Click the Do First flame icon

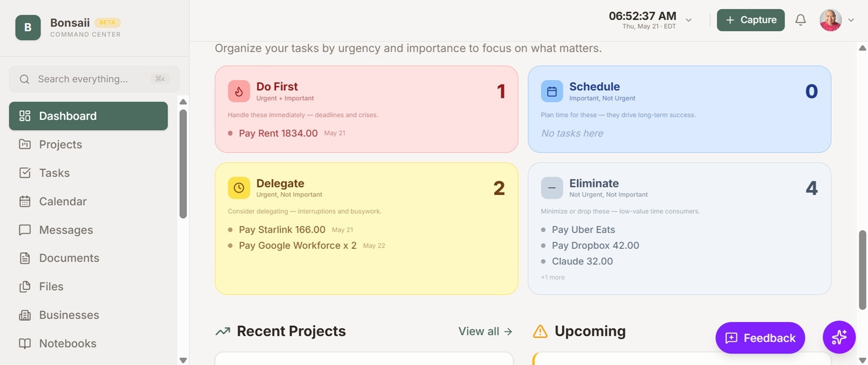click(x=239, y=91)
